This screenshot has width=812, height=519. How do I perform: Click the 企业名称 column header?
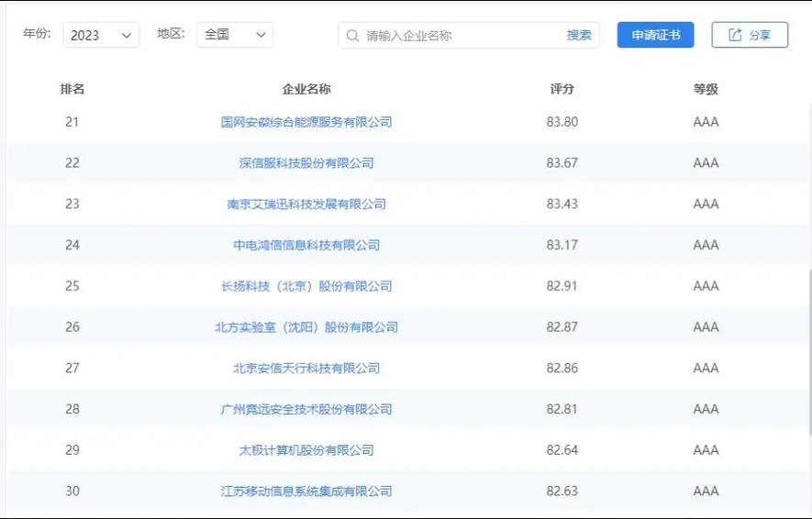[x=306, y=89]
